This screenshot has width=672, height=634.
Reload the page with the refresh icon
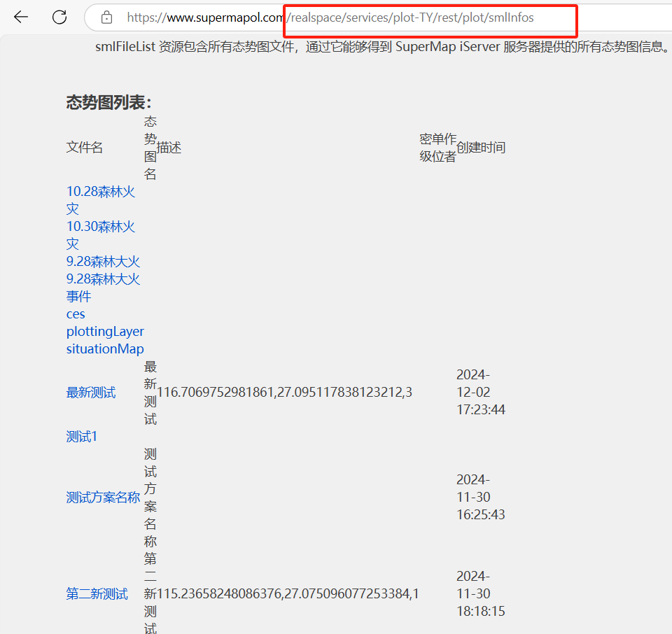coord(59,17)
